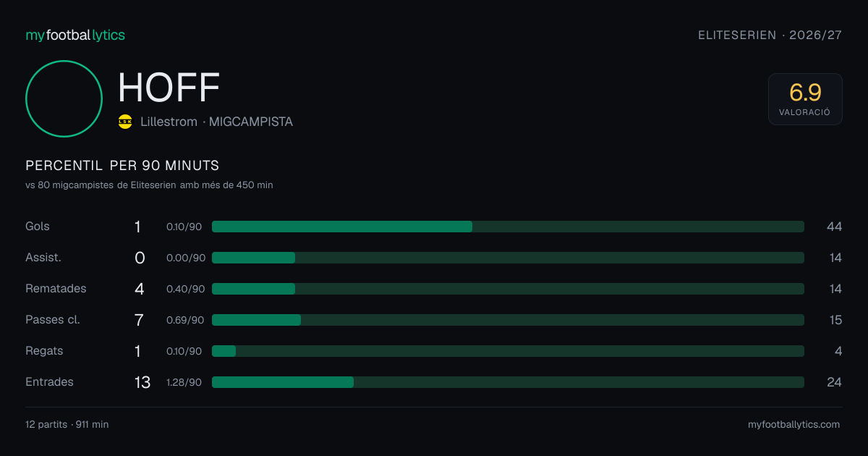Select the HOFF player name heading
The width and height of the screenshot is (868, 456).
[169, 88]
